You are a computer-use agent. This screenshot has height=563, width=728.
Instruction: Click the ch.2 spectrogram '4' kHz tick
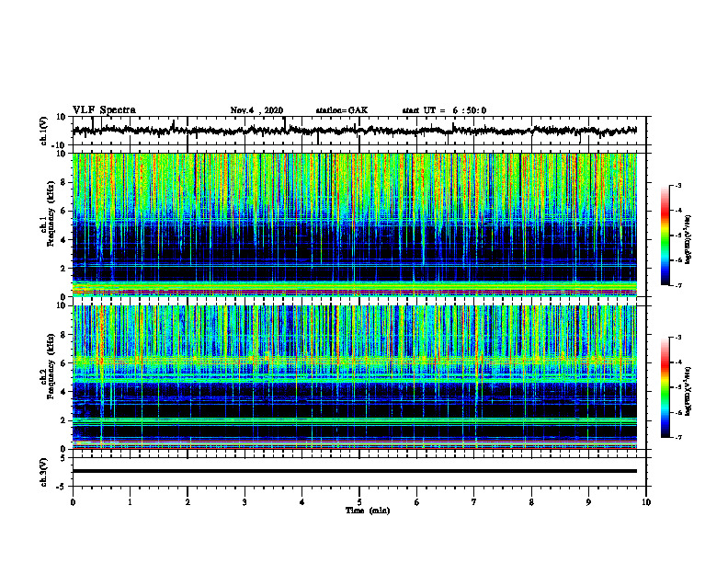tap(63, 392)
